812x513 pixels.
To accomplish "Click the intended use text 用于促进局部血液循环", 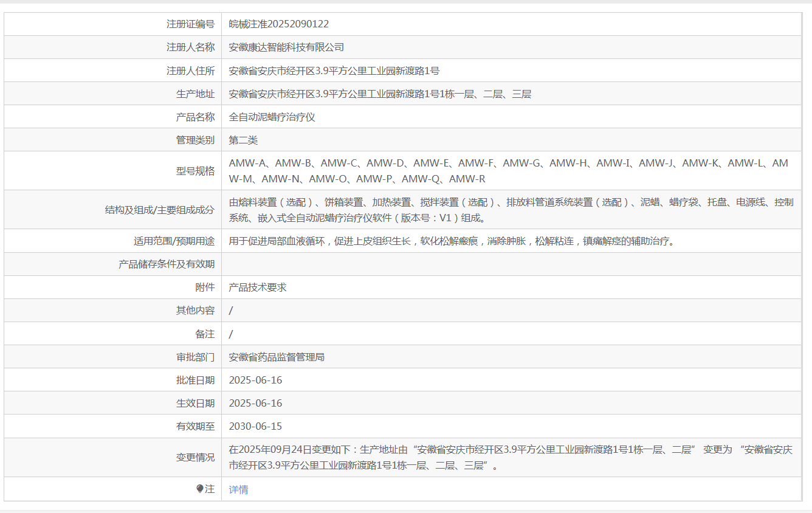I will (x=452, y=241).
